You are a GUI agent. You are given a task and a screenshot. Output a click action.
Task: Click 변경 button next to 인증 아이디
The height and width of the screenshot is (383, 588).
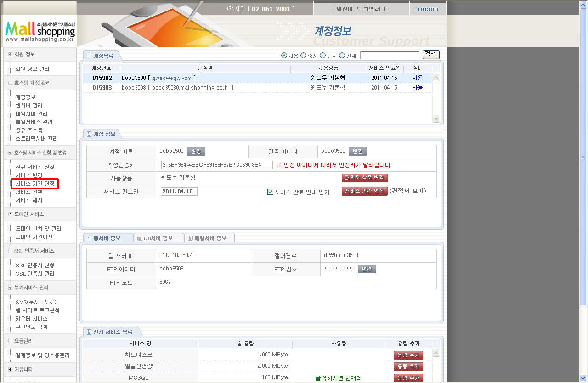(357, 152)
